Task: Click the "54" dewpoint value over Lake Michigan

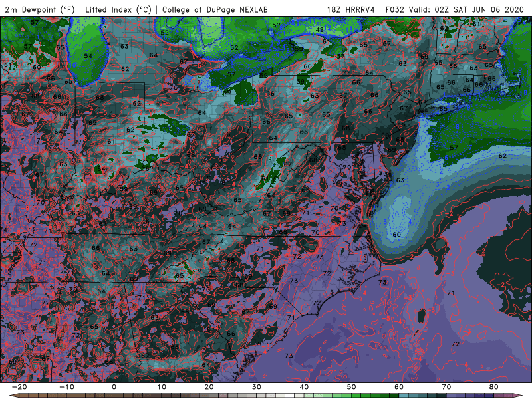Action: click(88, 56)
